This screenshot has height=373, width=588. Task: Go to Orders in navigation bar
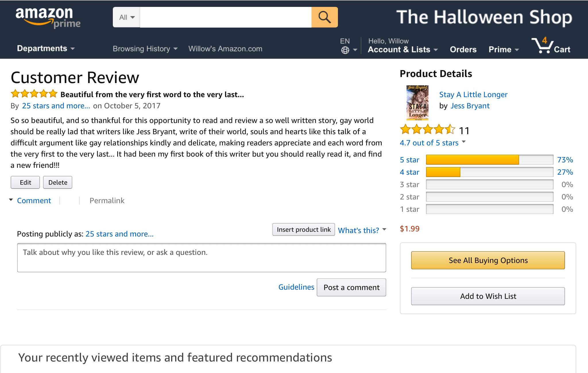click(x=463, y=49)
